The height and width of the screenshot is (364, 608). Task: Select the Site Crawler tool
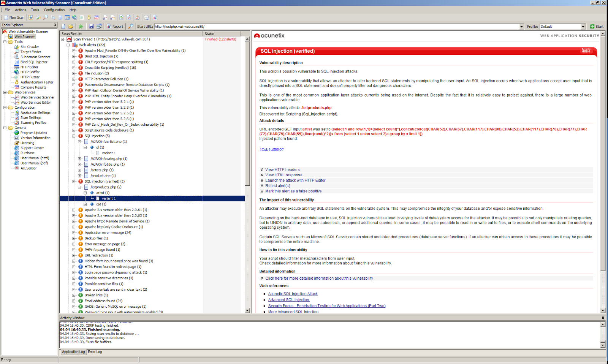tap(29, 46)
